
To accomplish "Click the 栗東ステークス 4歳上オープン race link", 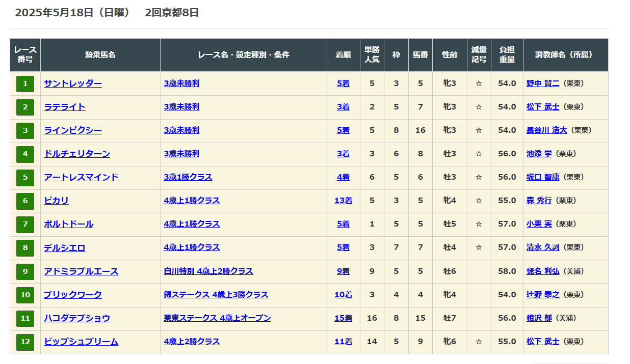I will click(217, 318).
